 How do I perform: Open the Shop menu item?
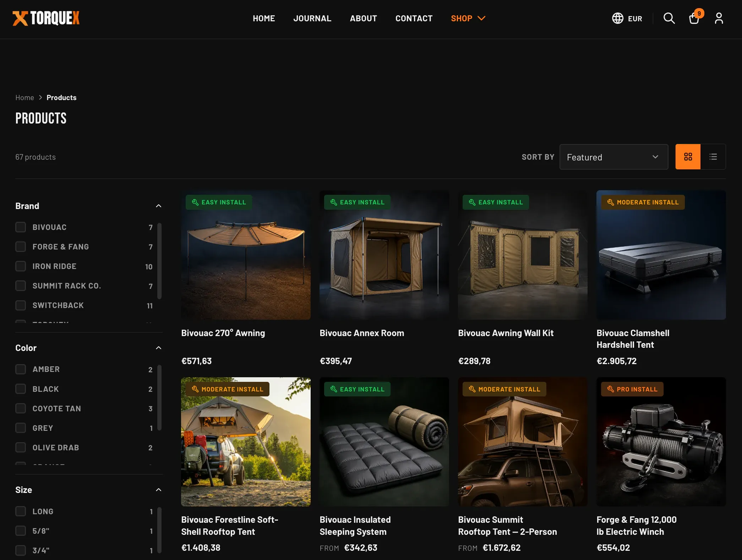[462, 18]
